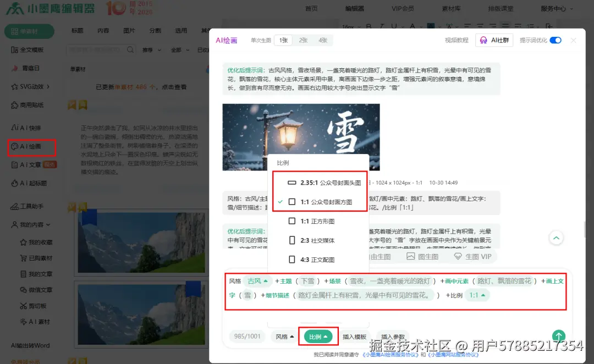Open Ai起标题 in the left sidebar
Viewport: 594px width, 364px height.
(29, 183)
